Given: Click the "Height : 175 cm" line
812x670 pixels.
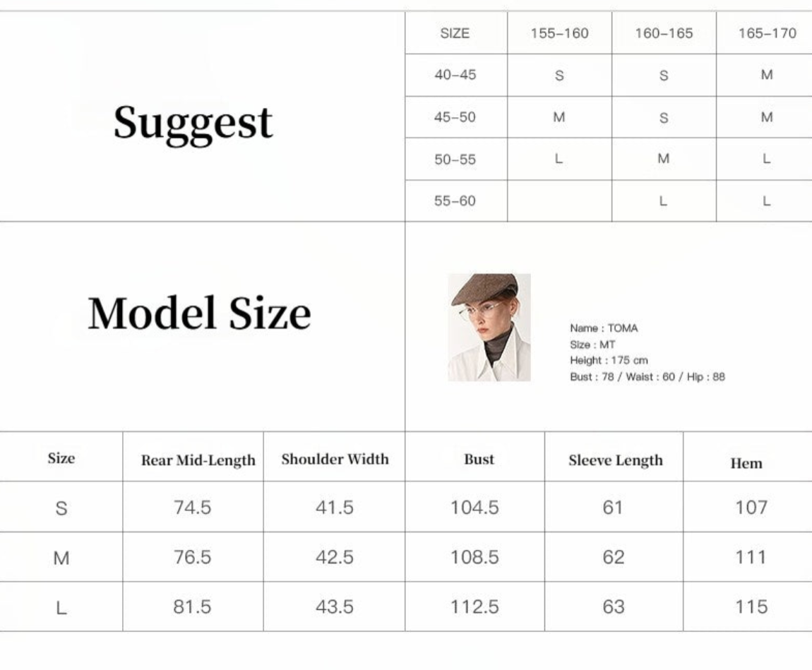Looking at the screenshot, I should 609,360.
